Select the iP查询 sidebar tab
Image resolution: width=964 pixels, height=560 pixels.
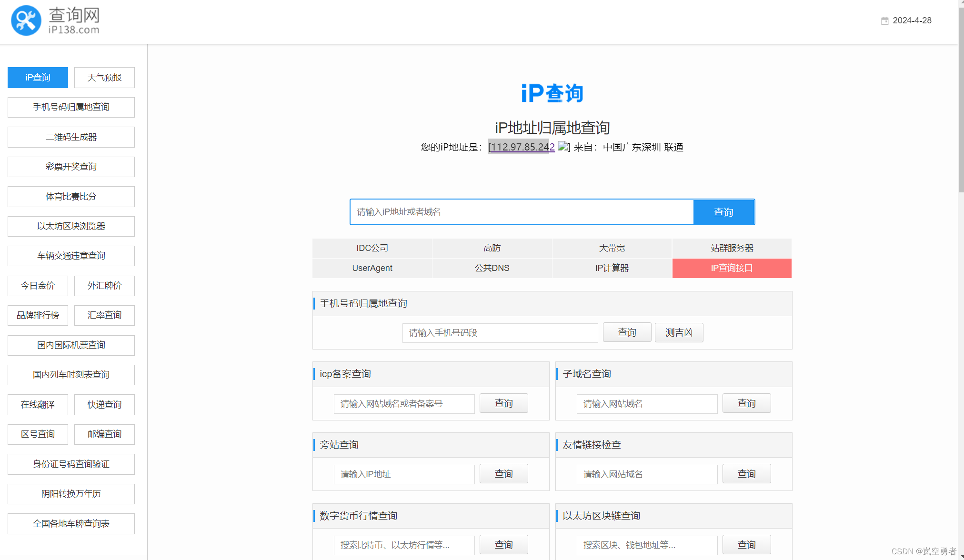pyautogui.click(x=38, y=78)
